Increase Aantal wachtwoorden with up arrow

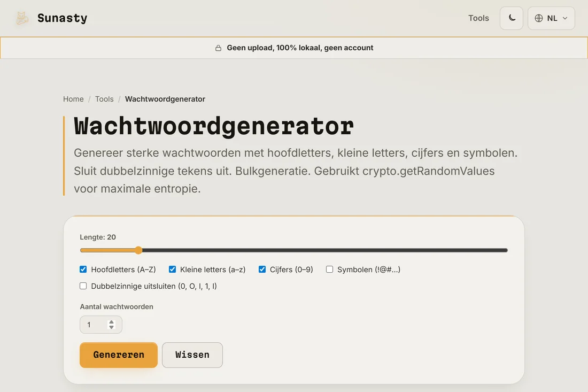coord(111,322)
